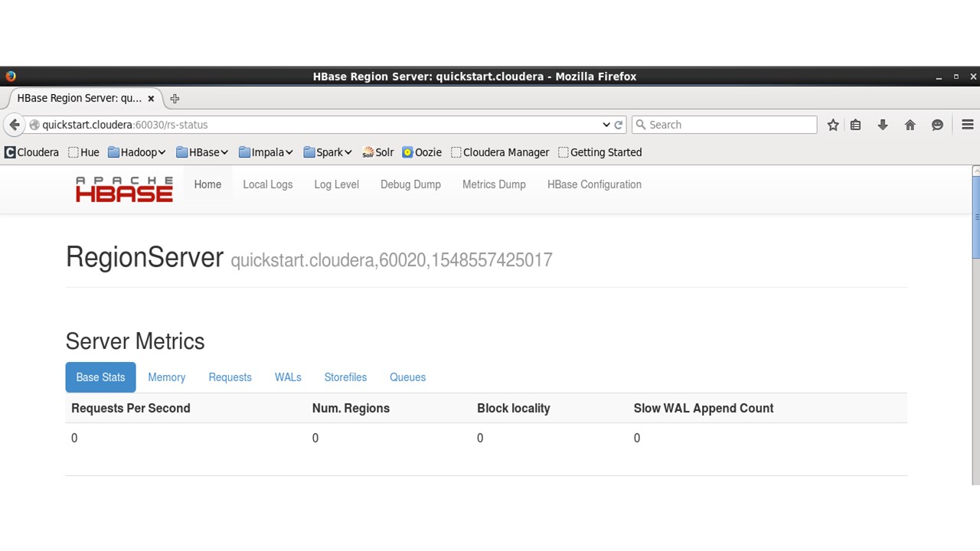Go to Firefox home page icon

pos(910,125)
